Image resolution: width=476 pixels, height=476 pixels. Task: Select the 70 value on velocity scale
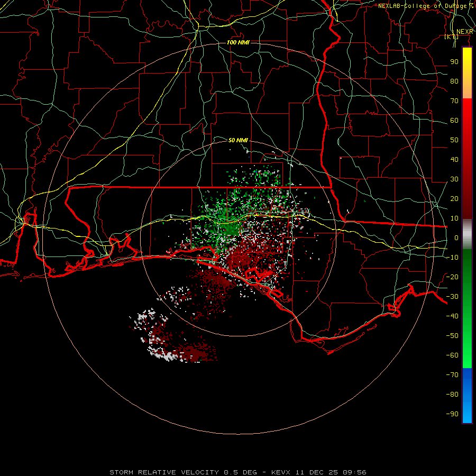tap(454, 101)
